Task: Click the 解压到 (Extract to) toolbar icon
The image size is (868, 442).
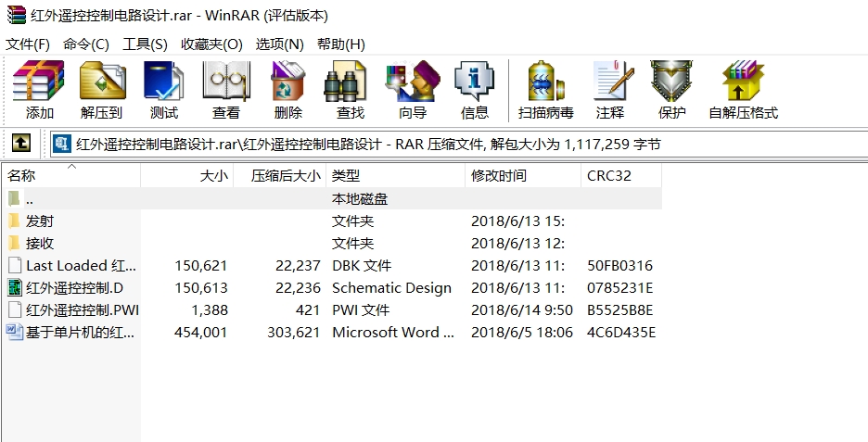Action: coord(102,81)
